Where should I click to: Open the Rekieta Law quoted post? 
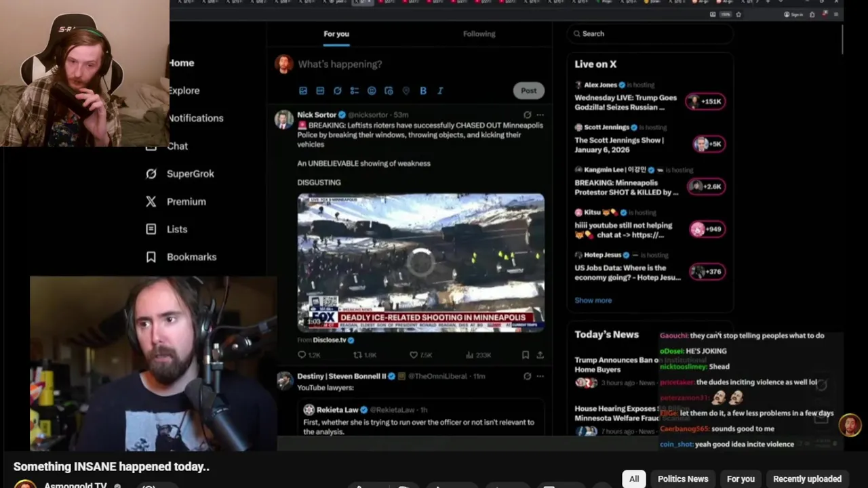420,419
